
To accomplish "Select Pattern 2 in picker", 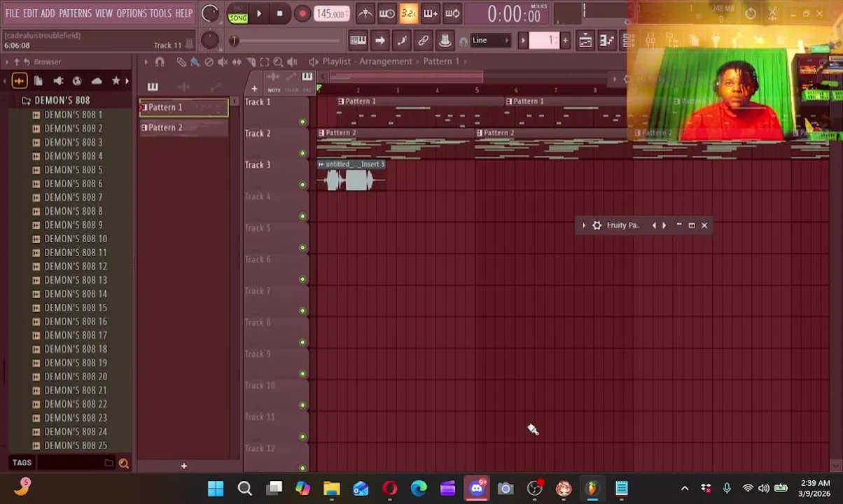I will pos(183,127).
